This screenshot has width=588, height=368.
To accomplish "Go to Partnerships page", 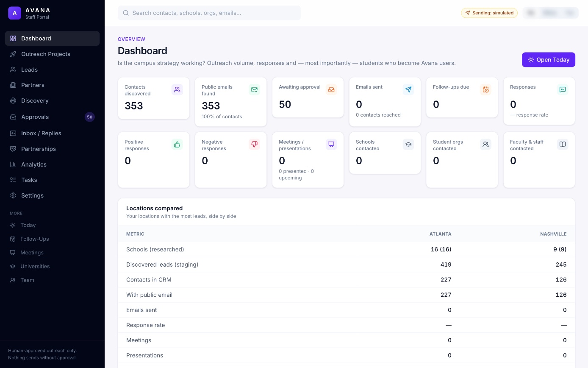I will coord(52,149).
